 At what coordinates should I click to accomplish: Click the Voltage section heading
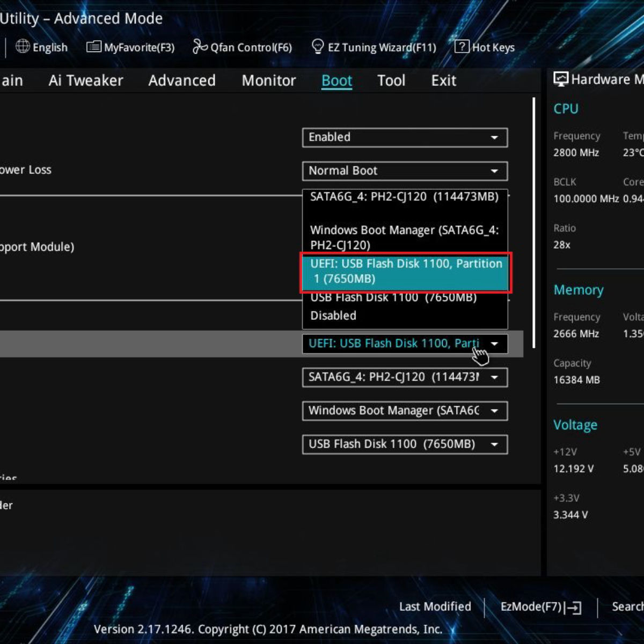pos(575,425)
